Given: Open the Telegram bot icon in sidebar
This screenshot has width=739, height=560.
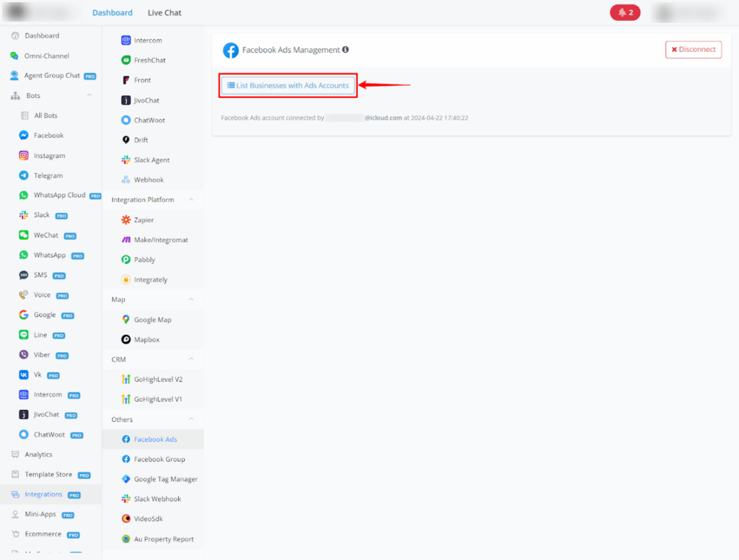Looking at the screenshot, I should click(24, 175).
